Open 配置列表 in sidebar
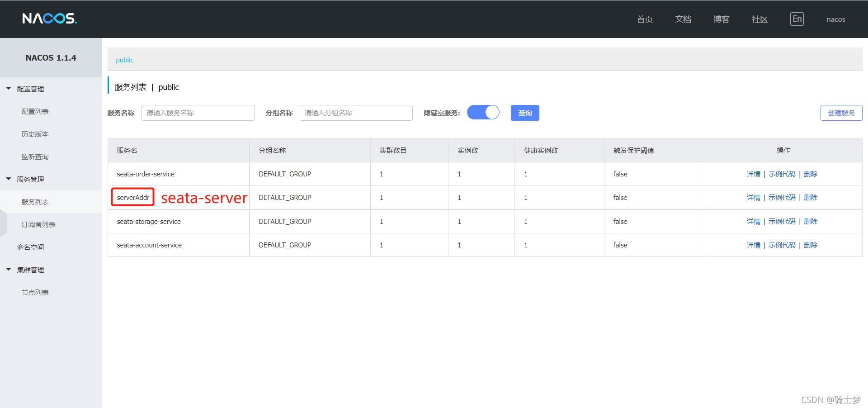868x408 pixels. (35, 111)
